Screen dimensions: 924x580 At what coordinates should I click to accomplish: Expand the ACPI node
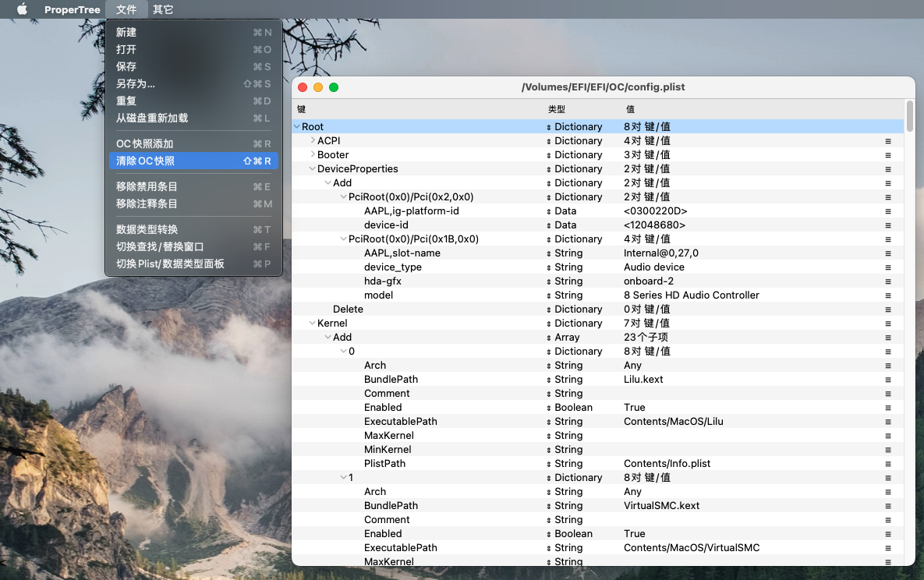point(313,140)
